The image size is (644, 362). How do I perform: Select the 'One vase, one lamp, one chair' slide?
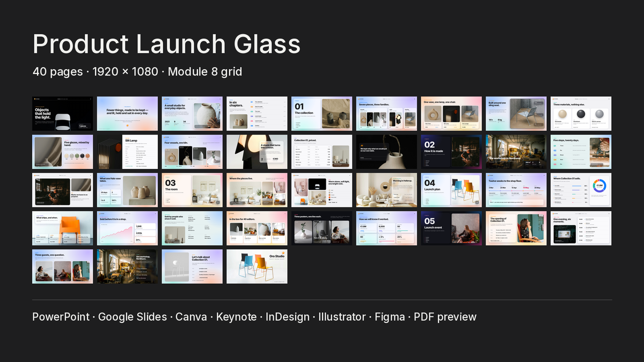point(451,114)
